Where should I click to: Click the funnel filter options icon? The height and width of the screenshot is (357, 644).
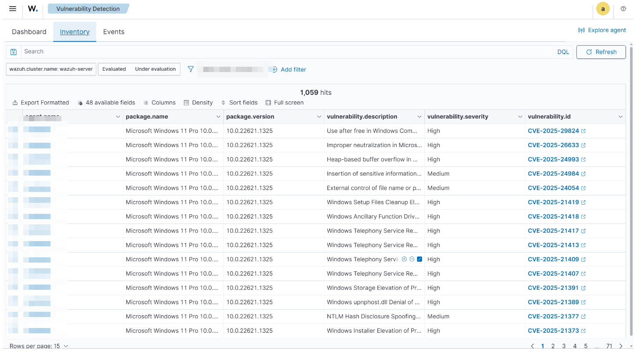(x=191, y=69)
